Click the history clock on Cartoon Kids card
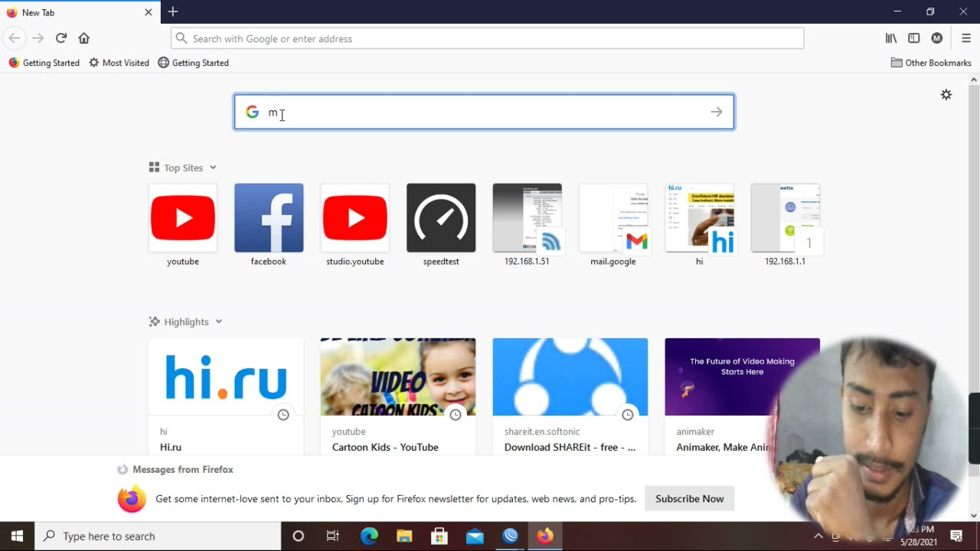Viewport: 980px width, 551px height. point(456,414)
